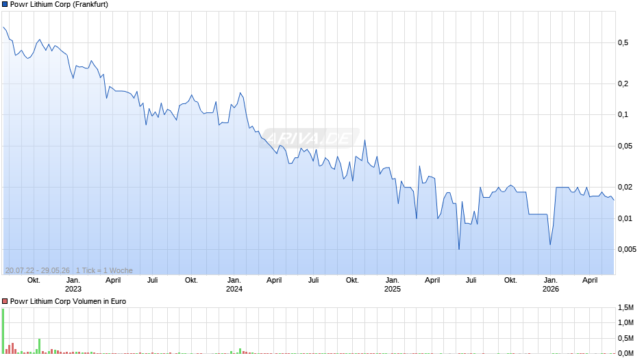
Task: Click the price axis value 0,5
Action: (623, 42)
